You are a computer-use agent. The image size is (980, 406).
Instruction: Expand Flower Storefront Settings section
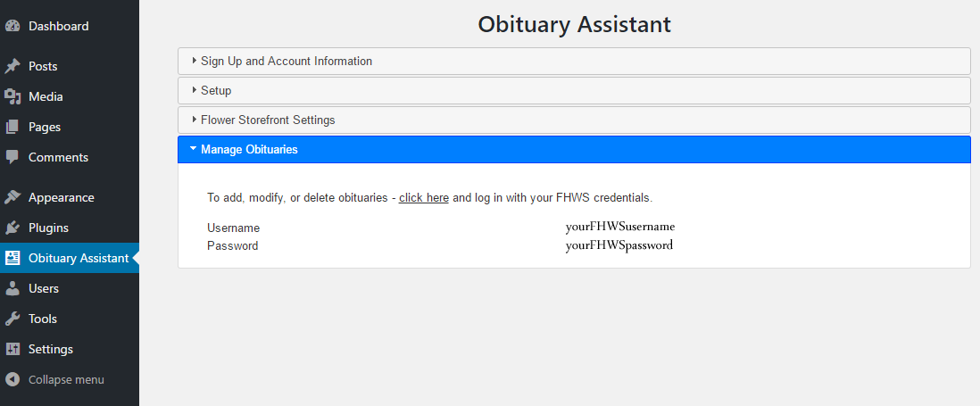coord(267,120)
